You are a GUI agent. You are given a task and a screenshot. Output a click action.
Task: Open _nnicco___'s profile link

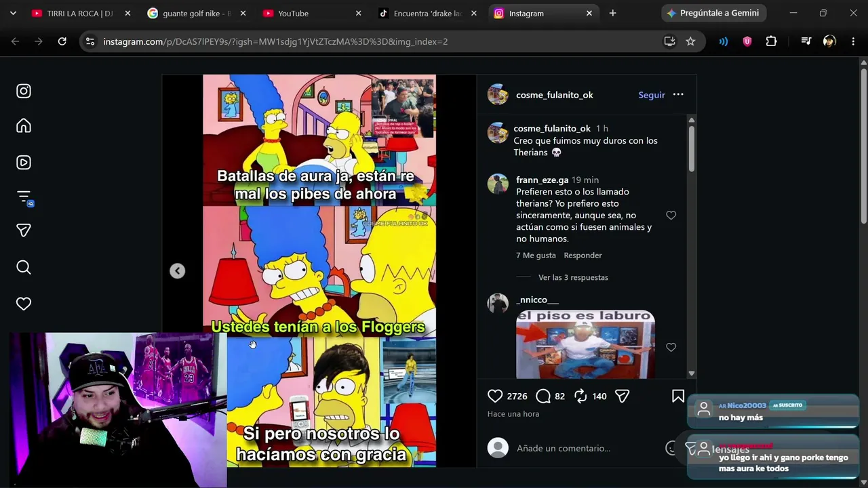[x=538, y=300]
